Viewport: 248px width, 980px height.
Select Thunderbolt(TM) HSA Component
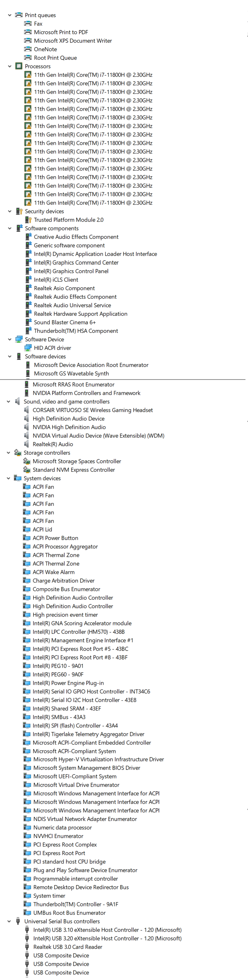coord(76,331)
